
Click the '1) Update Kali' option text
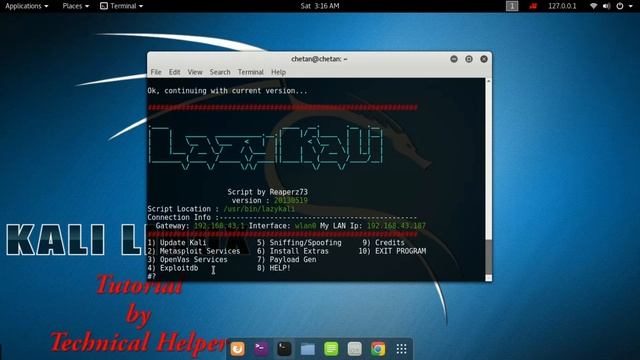[x=177, y=242]
